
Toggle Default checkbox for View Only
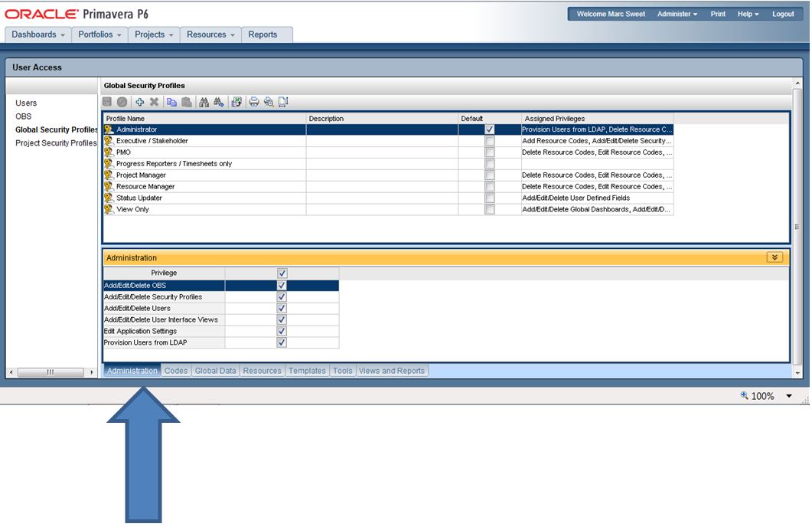point(489,209)
